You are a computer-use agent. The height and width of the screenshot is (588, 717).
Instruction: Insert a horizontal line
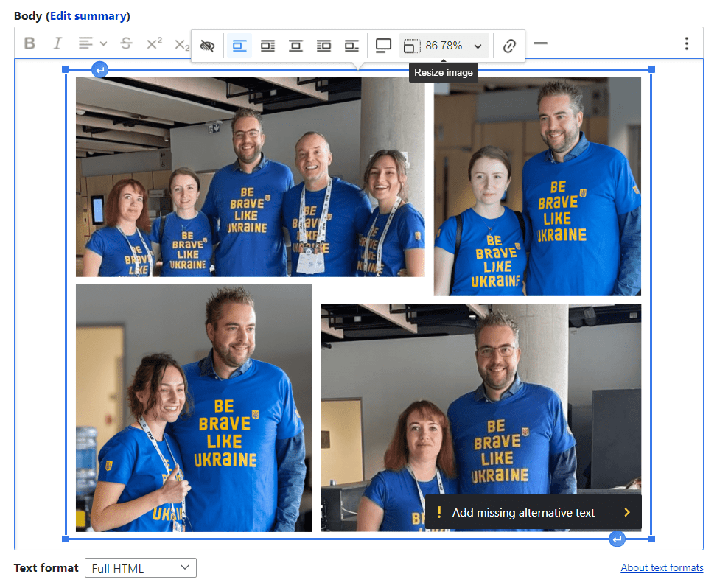[x=540, y=44]
